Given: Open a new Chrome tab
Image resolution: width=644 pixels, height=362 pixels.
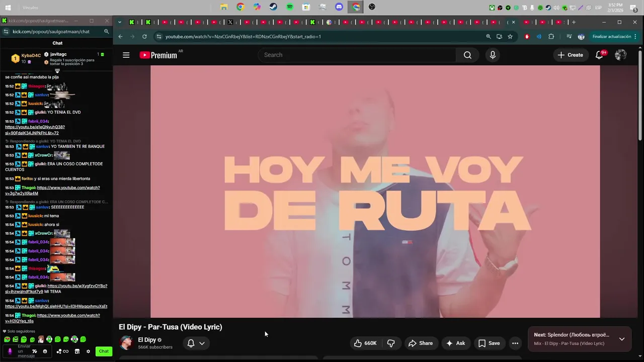Looking at the screenshot, I should (574, 22).
